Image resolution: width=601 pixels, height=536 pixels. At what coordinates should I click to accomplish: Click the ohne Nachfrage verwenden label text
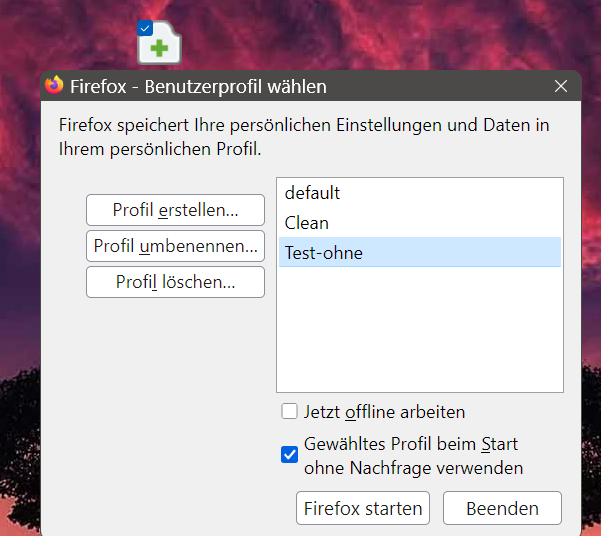coord(415,467)
